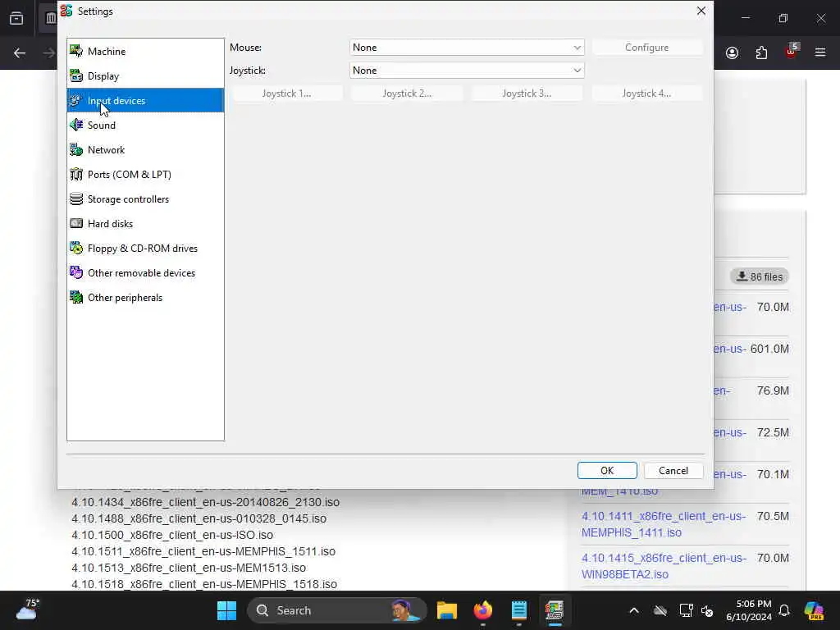The width and height of the screenshot is (840, 630).
Task: Open the weather widget showing 75°
Action: pyautogui.click(x=28, y=609)
